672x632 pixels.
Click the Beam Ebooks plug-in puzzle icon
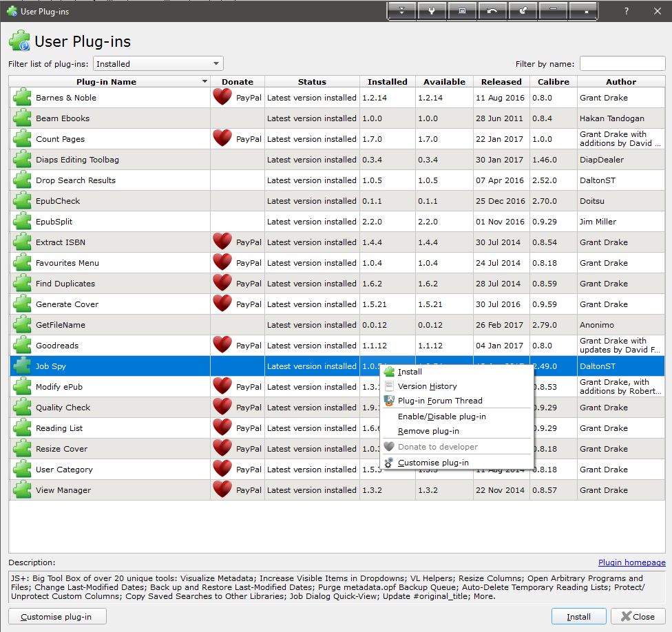(x=22, y=118)
